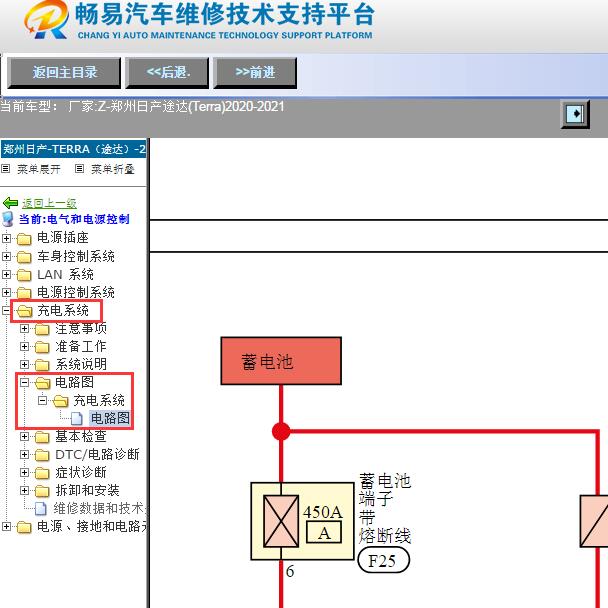Click the 拆卸和安装 folder icon
The width and height of the screenshot is (608, 608).
pos(42,491)
